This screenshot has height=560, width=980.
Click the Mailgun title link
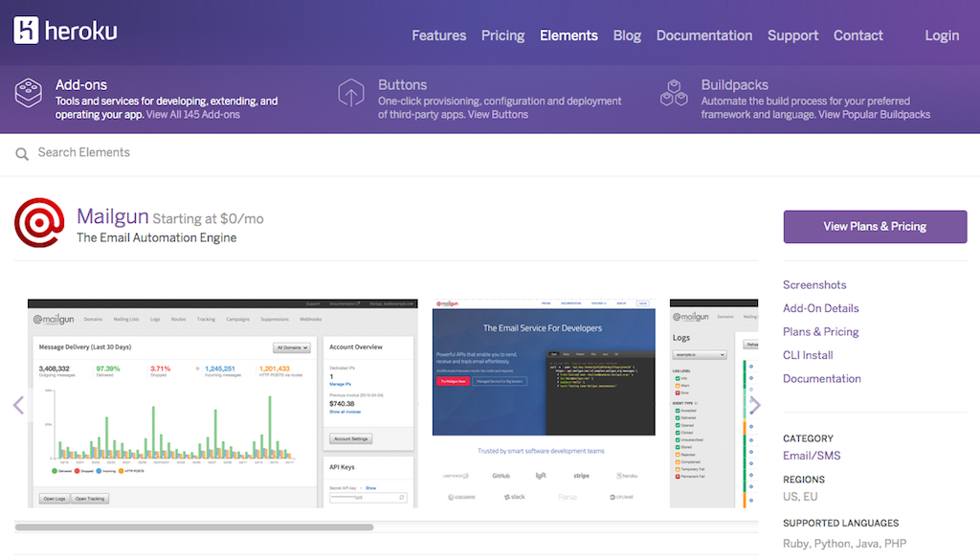point(113,216)
